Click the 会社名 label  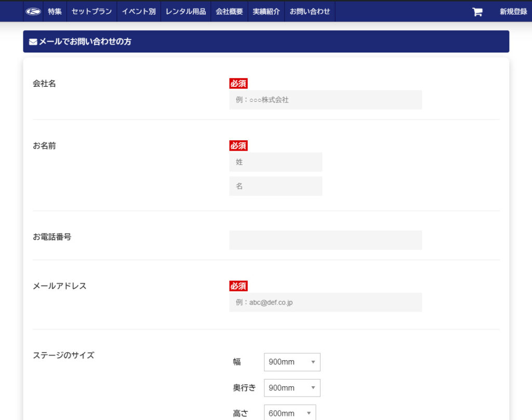click(x=44, y=84)
